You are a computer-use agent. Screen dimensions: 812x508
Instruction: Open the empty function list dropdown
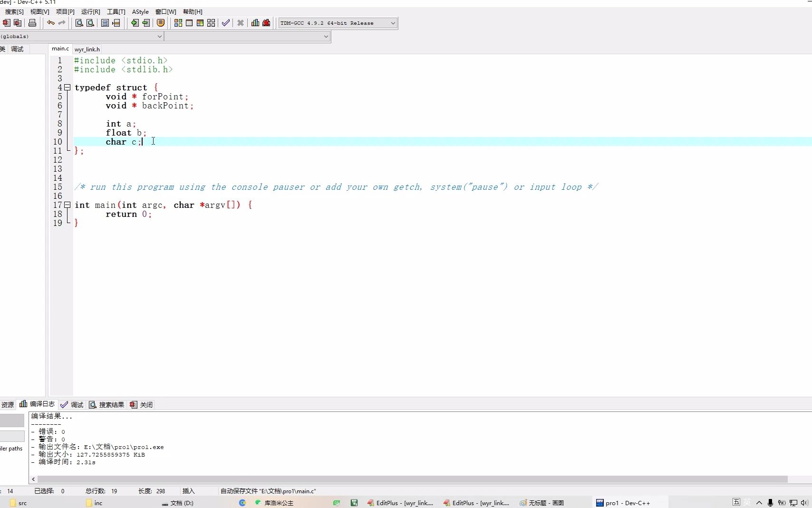point(247,36)
